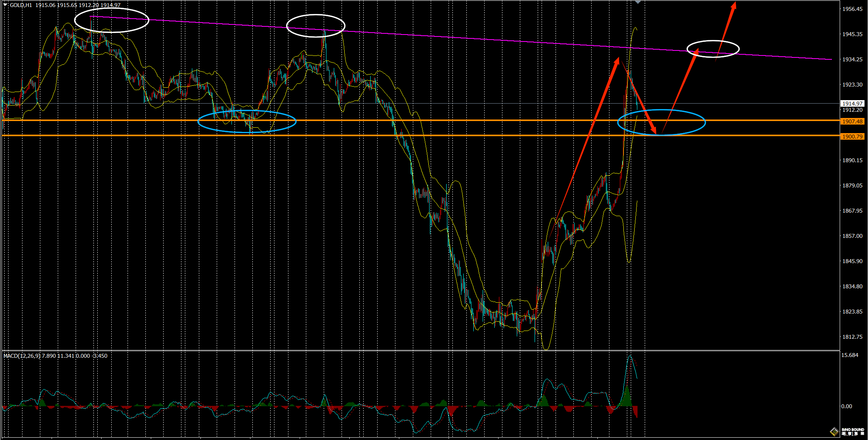This screenshot has height=440, width=868.
Task: Click the 1956.45 price axis label
Action: 852,9
